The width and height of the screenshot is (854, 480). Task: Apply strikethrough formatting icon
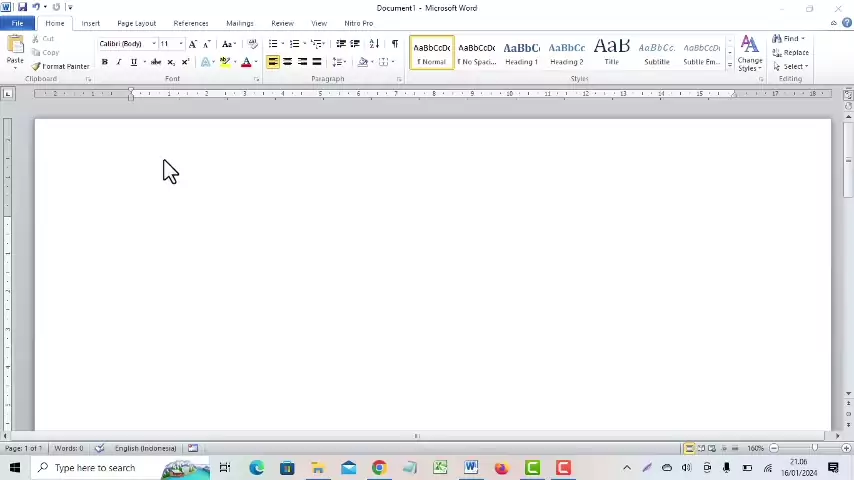coord(155,62)
